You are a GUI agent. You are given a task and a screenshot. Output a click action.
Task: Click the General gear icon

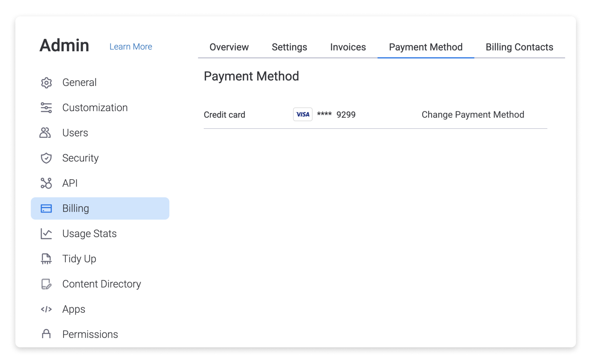point(46,83)
